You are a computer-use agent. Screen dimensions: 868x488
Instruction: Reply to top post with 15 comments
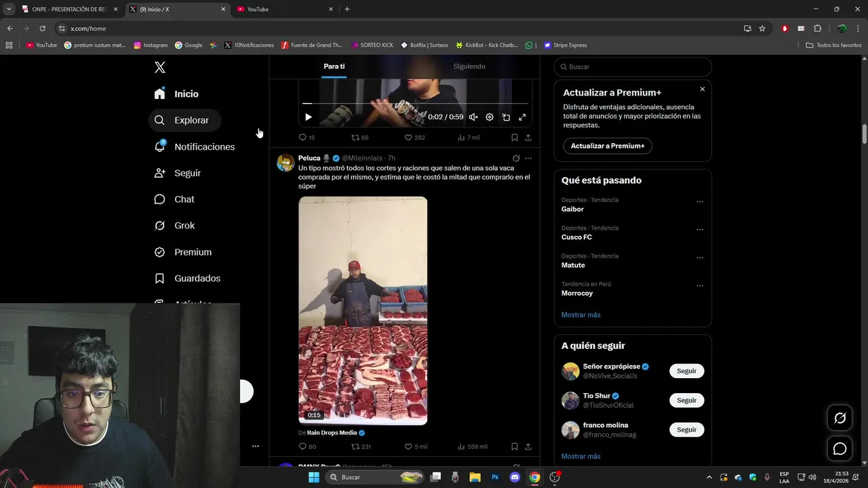click(307, 138)
